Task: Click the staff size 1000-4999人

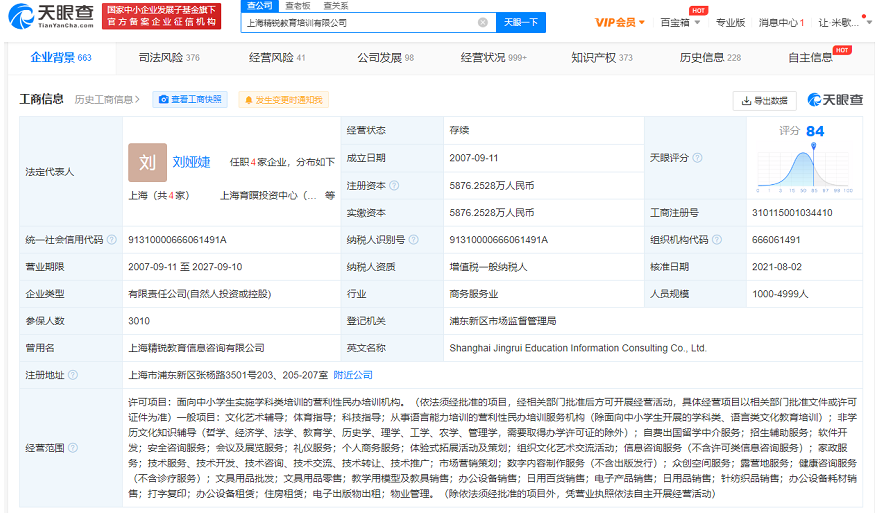Action: pos(780,294)
